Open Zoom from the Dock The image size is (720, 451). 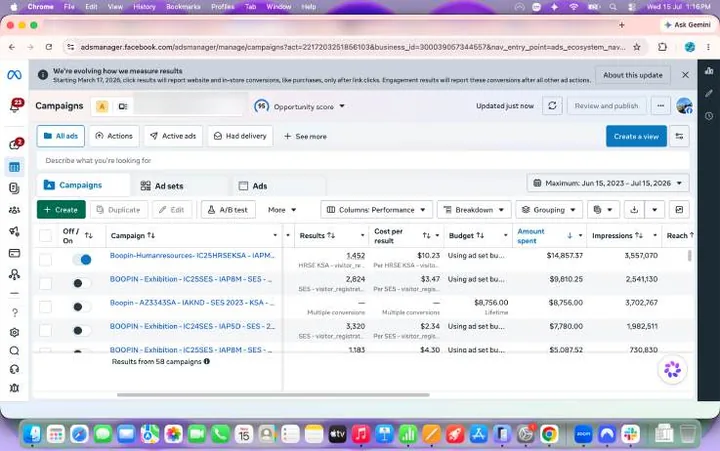583,434
